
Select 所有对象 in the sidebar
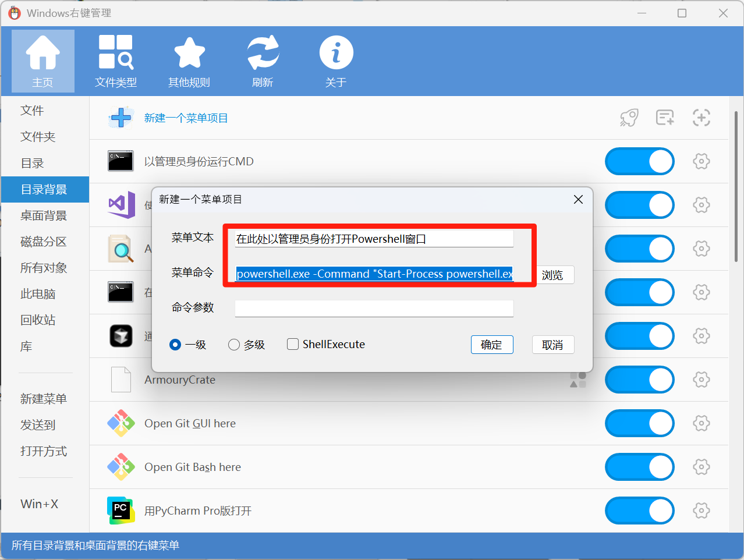coord(45,268)
